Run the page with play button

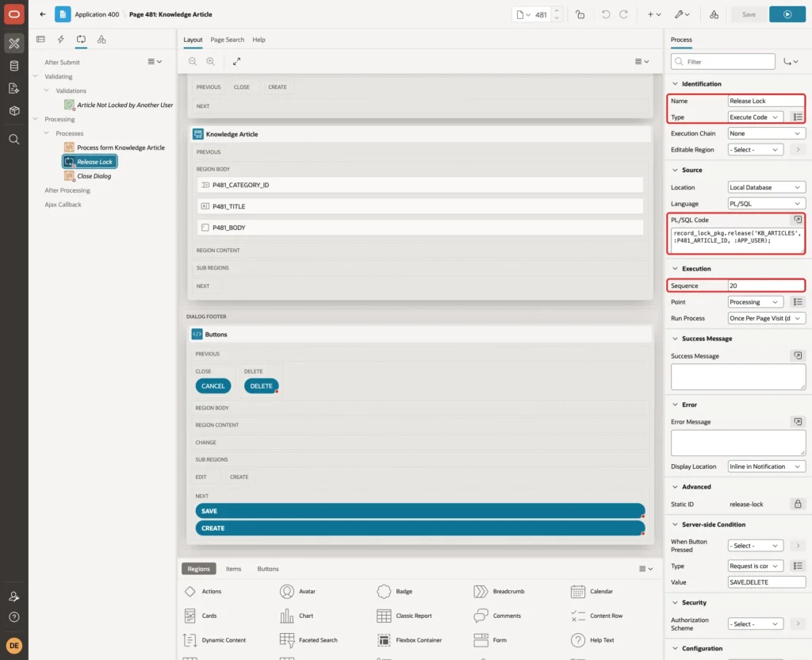pyautogui.click(x=787, y=14)
